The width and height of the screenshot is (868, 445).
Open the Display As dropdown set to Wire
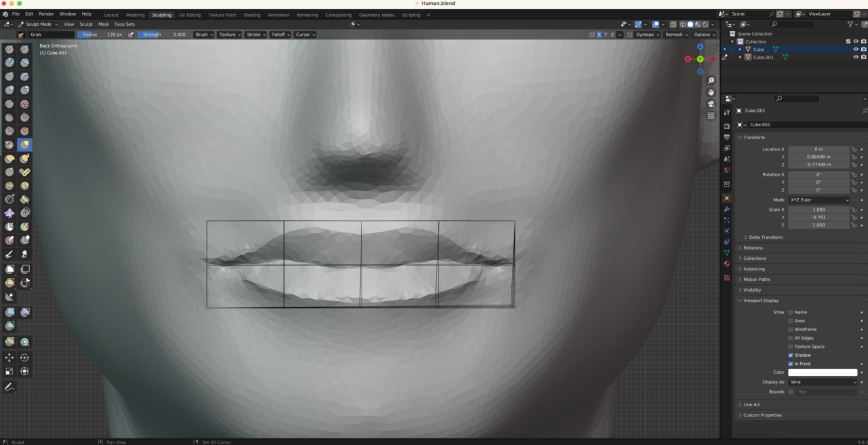pos(823,382)
